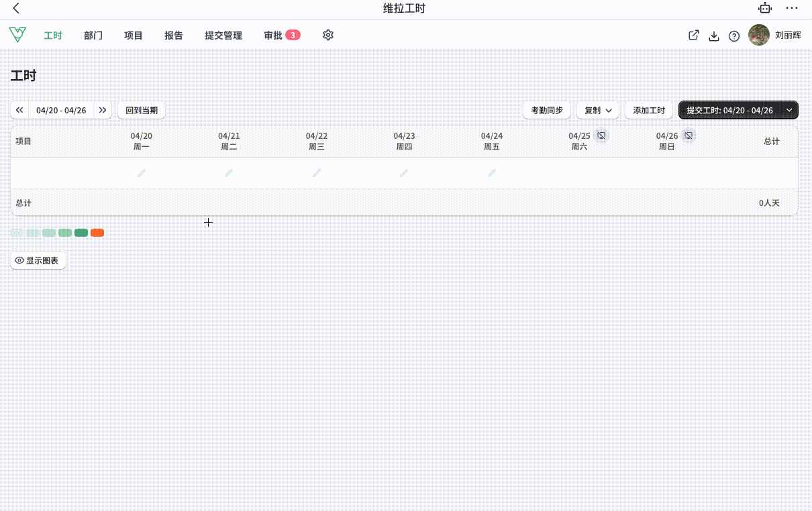Open the date range 04/20 - 04/26 picker
The height and width of the screenshot is (511, 812).
pyautogui.click(x=61, y=110)
